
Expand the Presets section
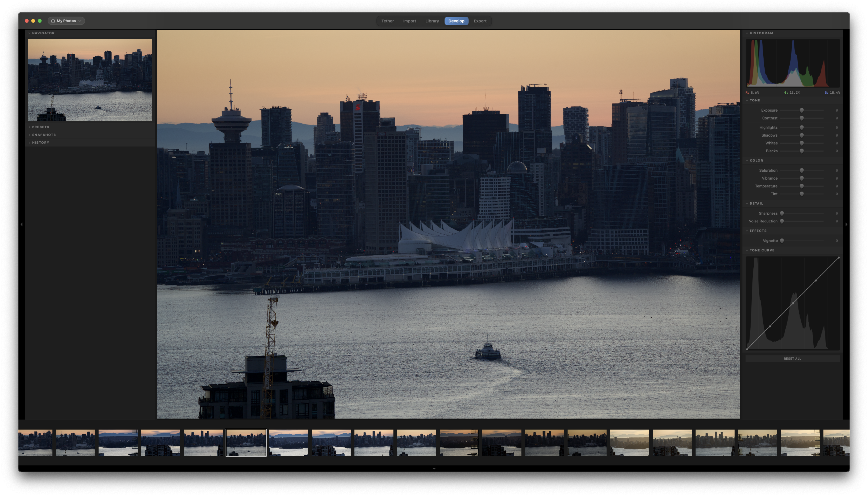click(x=41, y=127)
